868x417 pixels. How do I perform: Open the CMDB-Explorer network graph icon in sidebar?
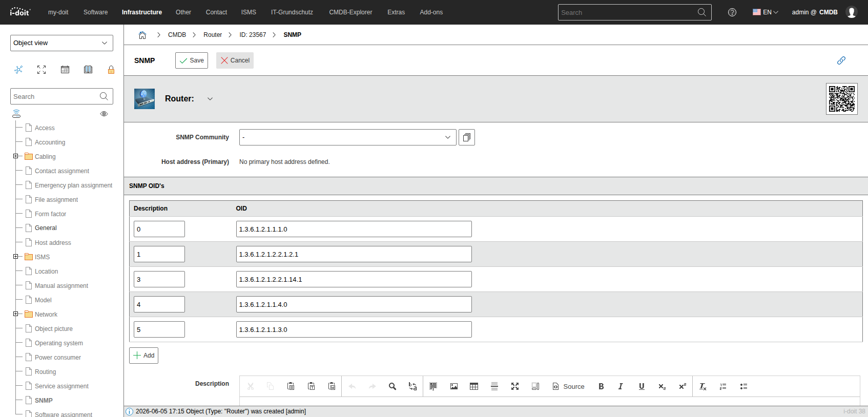click(18, 70)
